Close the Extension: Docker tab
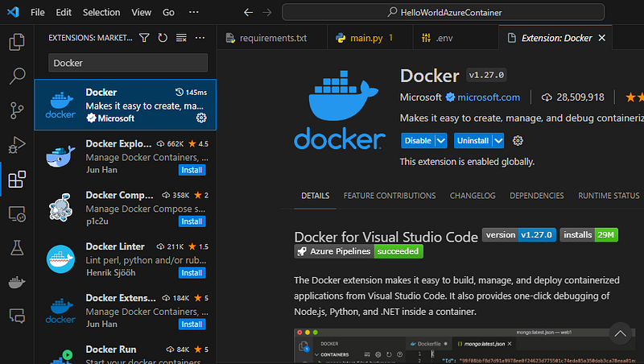644x364 pixels. click(x=602, y=38)
